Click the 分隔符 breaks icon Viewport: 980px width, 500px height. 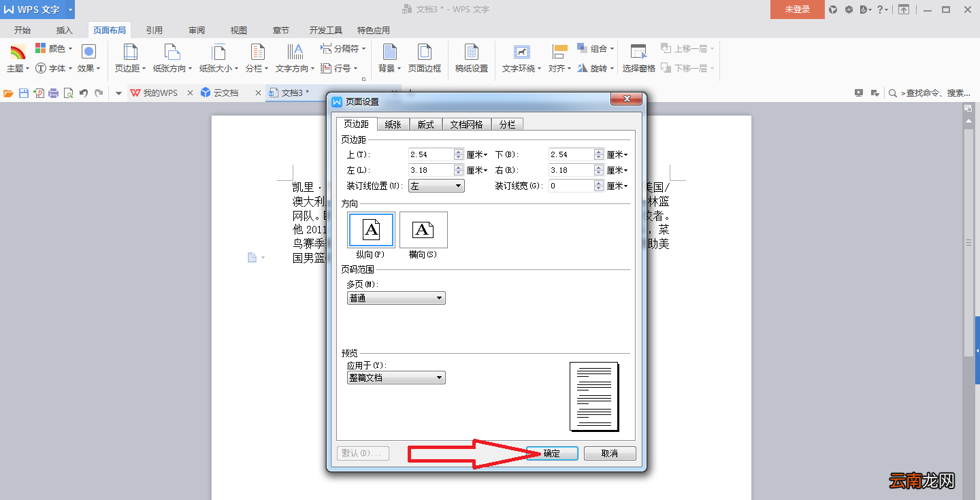click(326, 48)
